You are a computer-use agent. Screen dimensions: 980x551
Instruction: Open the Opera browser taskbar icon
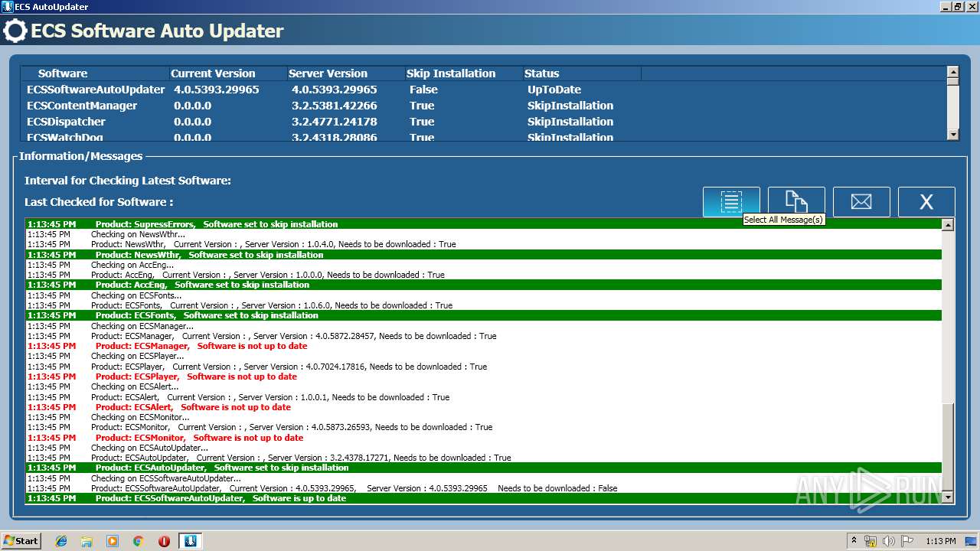[164, 541]
